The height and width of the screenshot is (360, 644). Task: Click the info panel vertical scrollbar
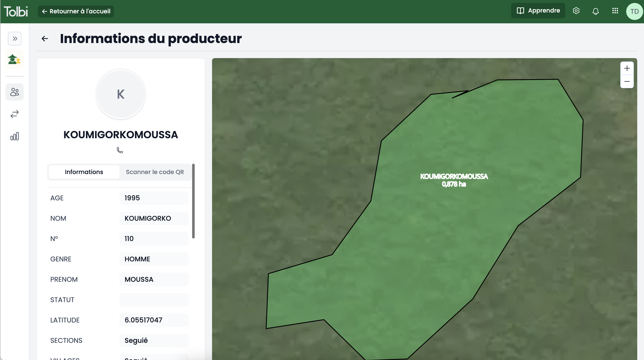click(x=193, y=201)
